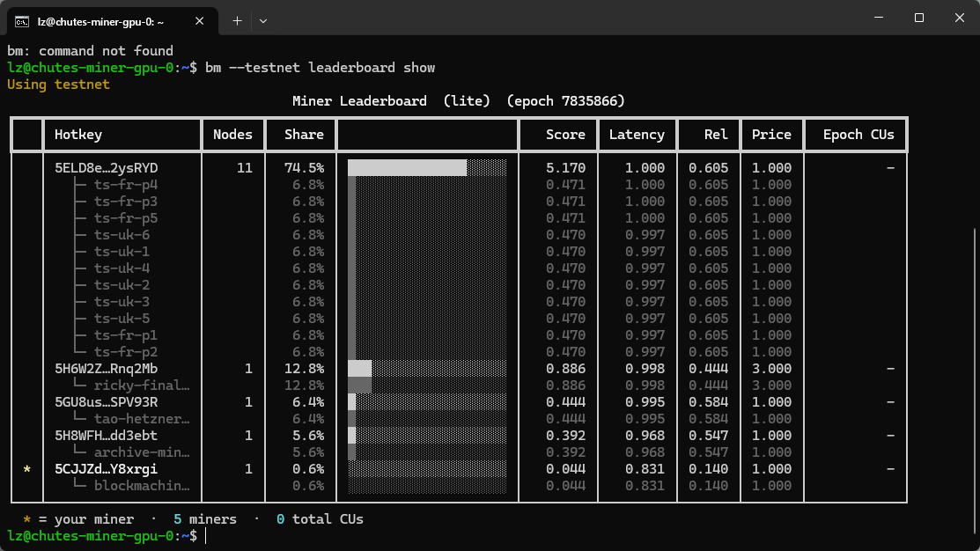Image resolution: width=980 pixels, height=551 pixels.
Task: Click the Nodes column header
Action: tap(232, 135)
